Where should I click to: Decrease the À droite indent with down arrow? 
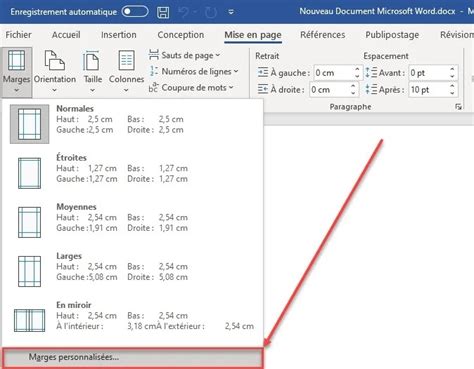(x=353, y=93)
